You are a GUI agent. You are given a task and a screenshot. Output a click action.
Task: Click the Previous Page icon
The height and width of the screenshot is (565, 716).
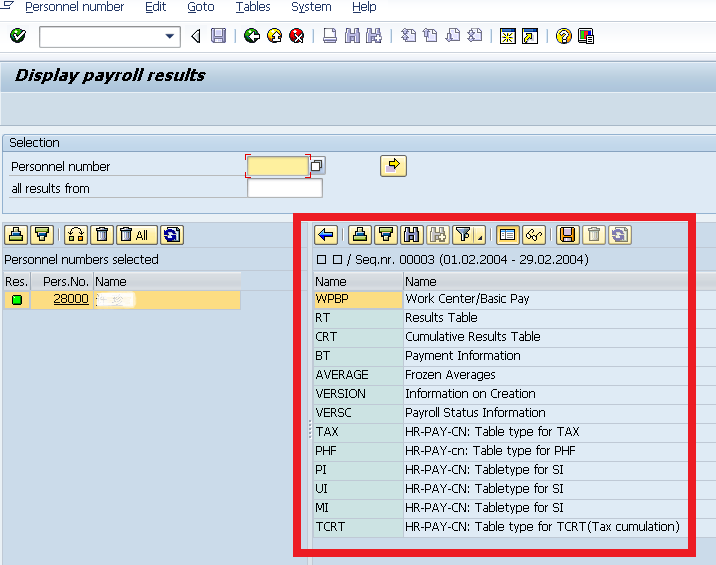(430, 36)
